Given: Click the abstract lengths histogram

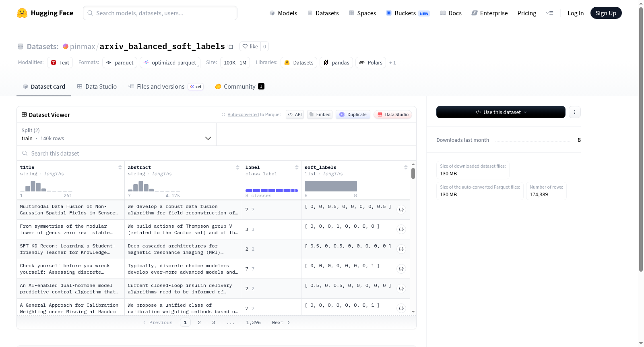Looking at the screenshot, I should [x=154, y=186].
